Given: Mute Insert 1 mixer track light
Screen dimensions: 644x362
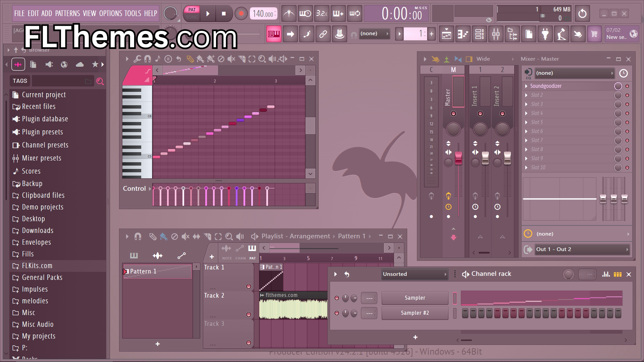Looking at the screenshot, I should pyautogui.click(x=480, y=114).
